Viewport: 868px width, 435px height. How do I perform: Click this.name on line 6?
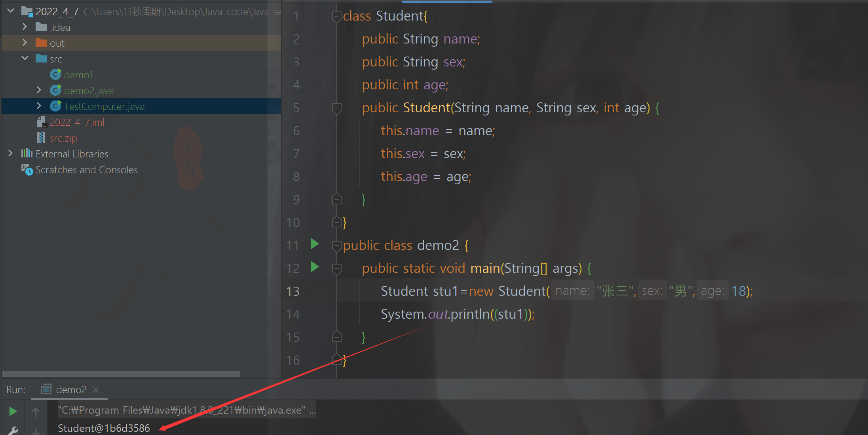click(410, 131)
